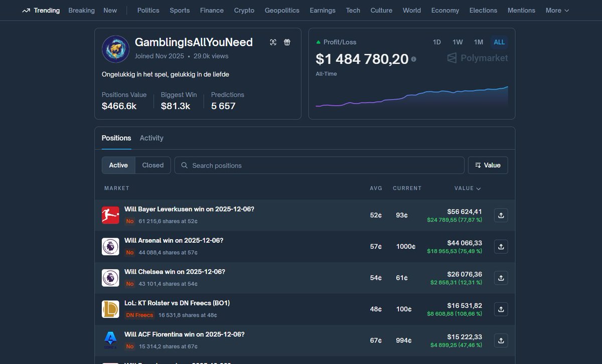Share the KT Rolster vs DN Freecs position
The width and height of the screenshot is (602, 364).
501,309
